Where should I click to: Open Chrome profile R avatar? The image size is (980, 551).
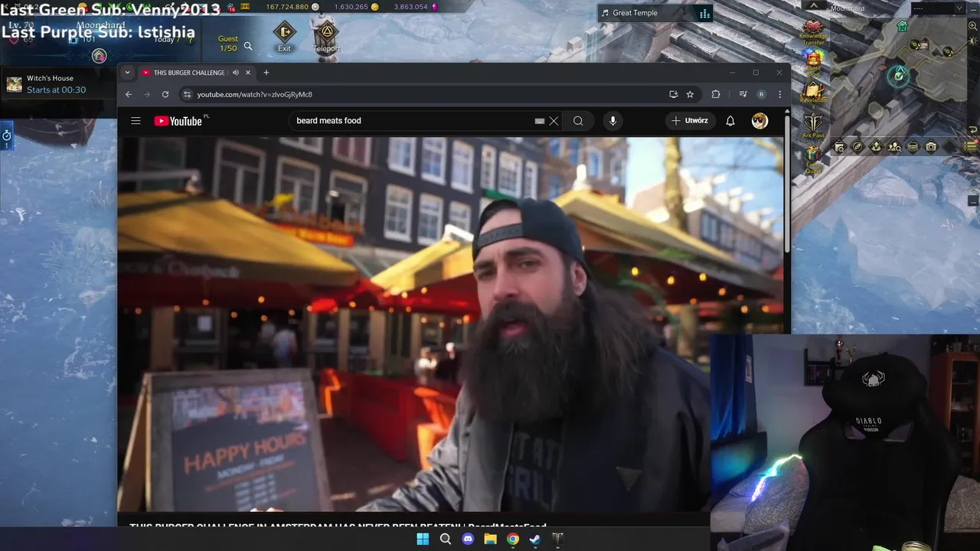click(x=761, y=94)
